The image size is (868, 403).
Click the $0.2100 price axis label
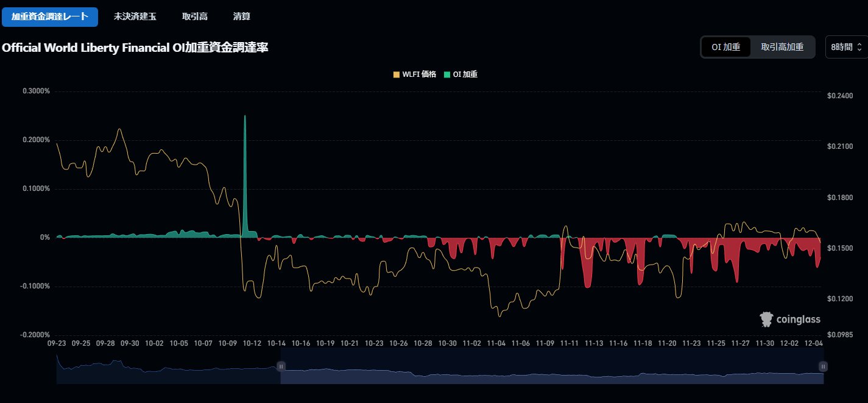839,146
